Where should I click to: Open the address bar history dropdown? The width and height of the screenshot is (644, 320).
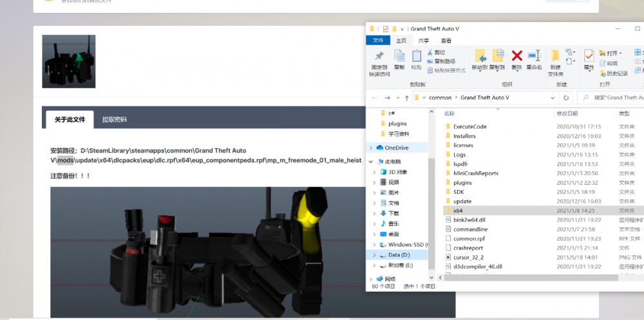tap(553, 98)
